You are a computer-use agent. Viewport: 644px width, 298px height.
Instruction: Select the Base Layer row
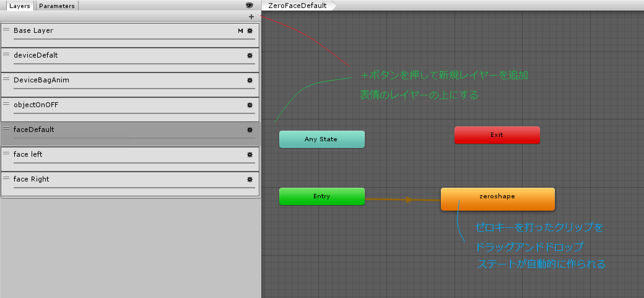click(130, 35)
